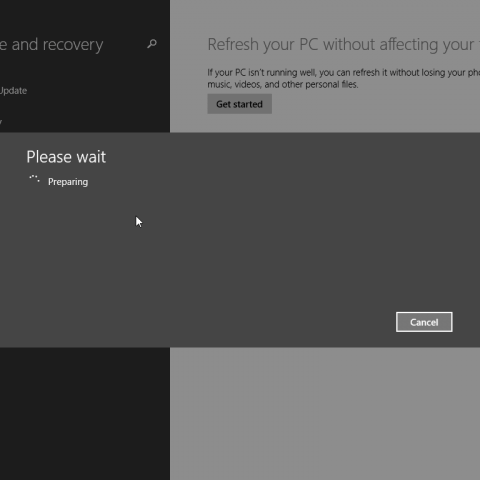Click the line 'If your PC isn't running well'

pos(343,72)
